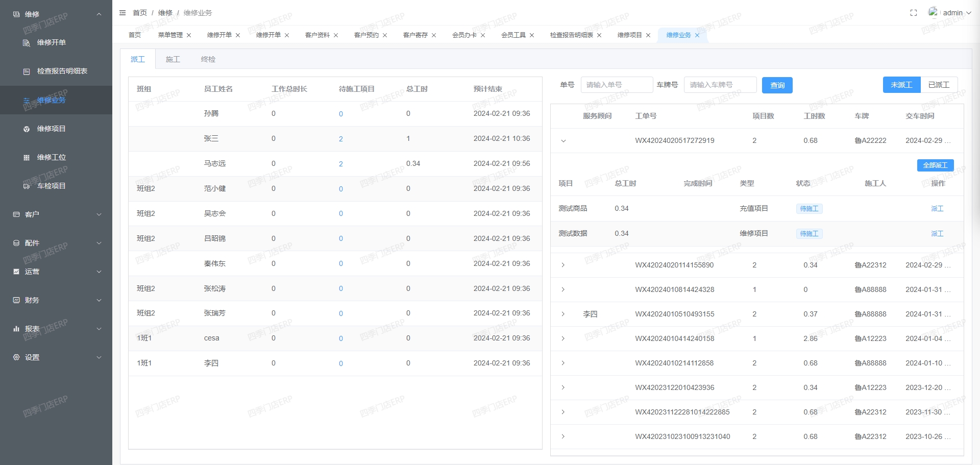Open the admin user dropdown
This screenshot has height=465, width=980.
[957, 13]
